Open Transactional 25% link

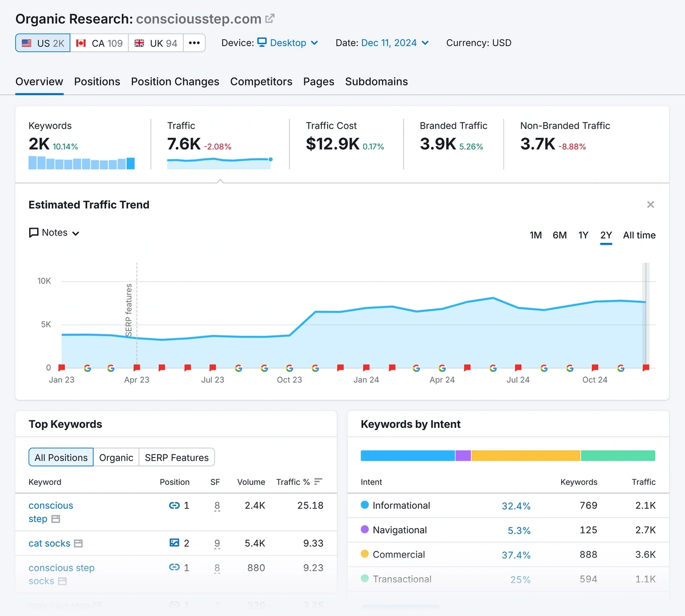pos(520,579)
